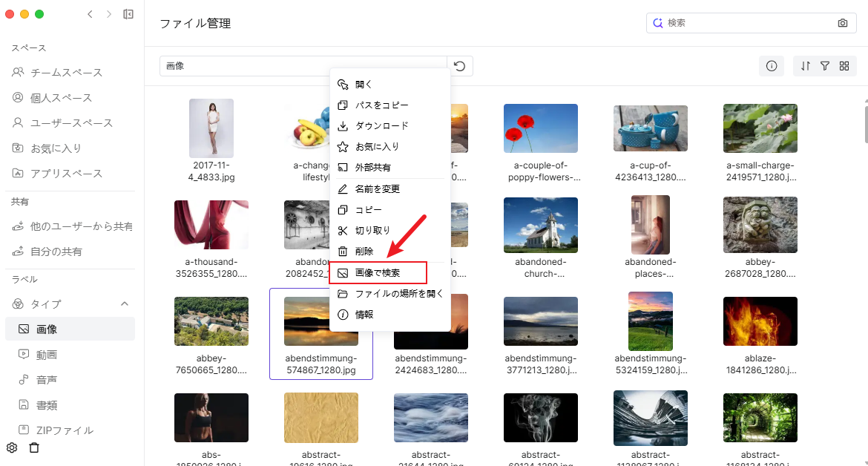Viewport: 868px width, 466px height.
Task: Open settings gear at bottom left
Action: [12, 447]
